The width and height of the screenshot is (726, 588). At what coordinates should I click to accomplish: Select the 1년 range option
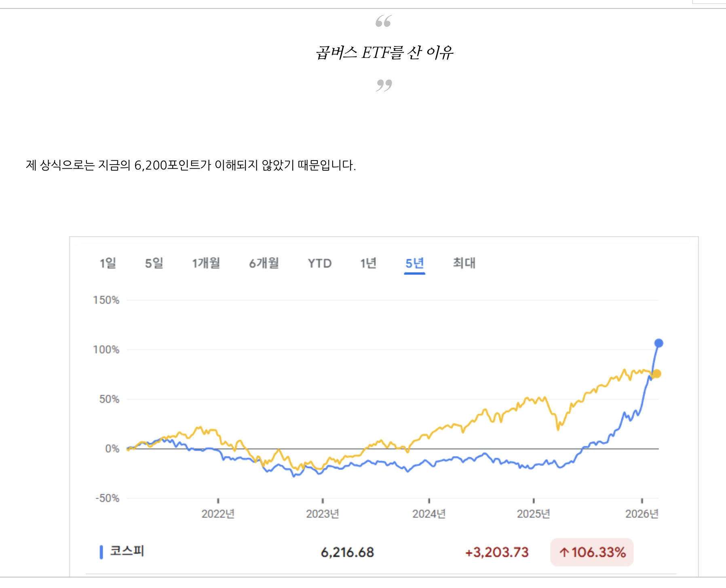[368, 263]
